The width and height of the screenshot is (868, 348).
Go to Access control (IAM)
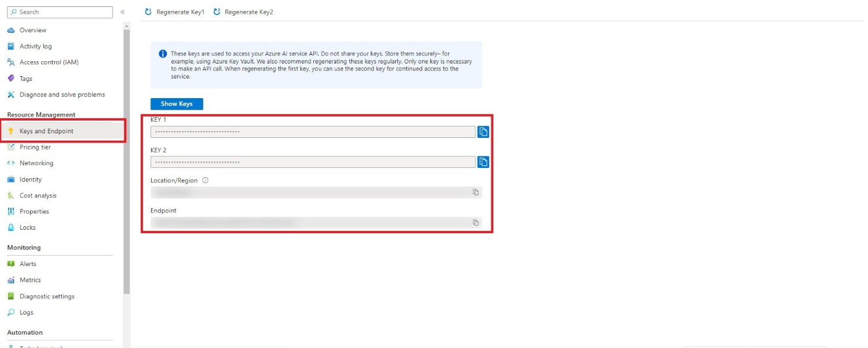tap(49, 62)
